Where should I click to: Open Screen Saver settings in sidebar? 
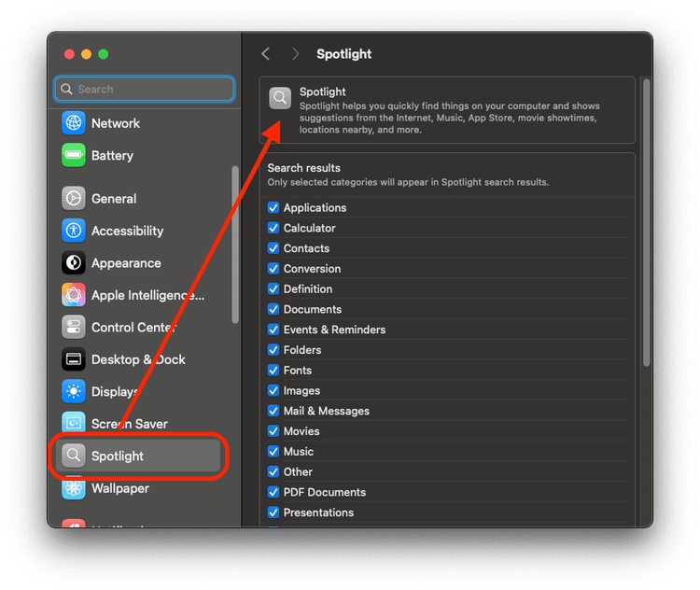click(x=129, y=424)
